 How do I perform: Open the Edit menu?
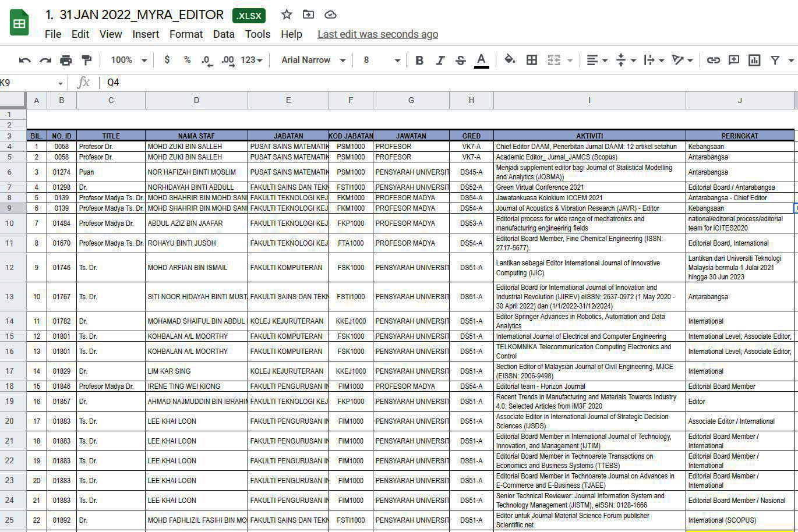[x=80, y=34]
